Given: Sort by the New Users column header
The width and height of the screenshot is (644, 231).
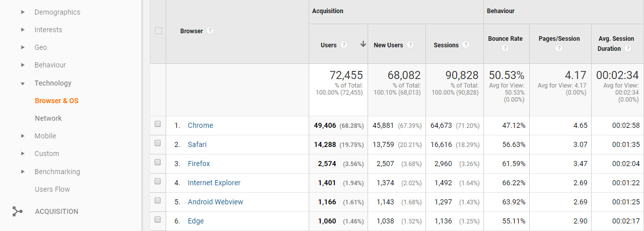Looking at the screenshot, I should coord(388,45).
